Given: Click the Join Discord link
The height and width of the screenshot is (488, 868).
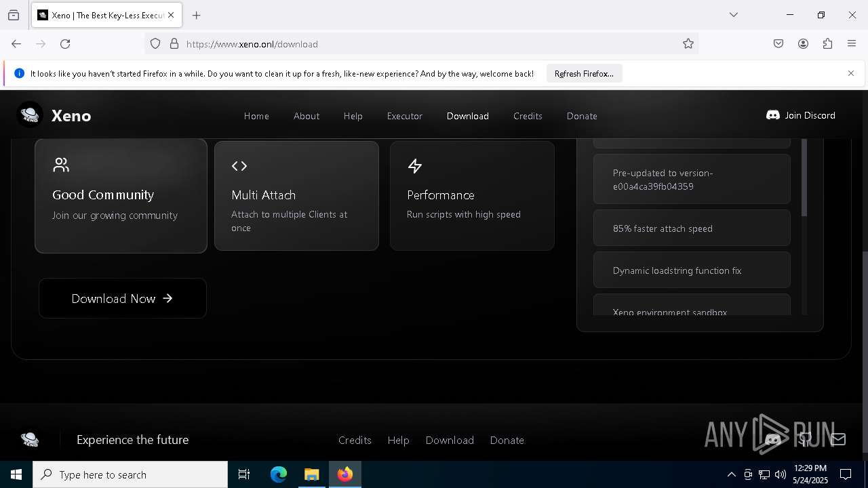Looking at the screenshot, I should (x=801, y=115).
